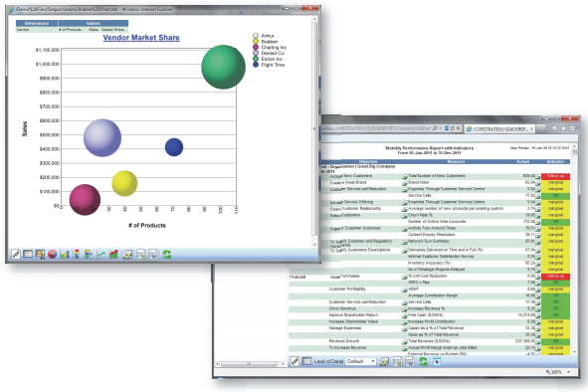Screen dimensions: 588x392
Task: Select the stacked bar chart icon
Action: [x=77, y=255]
